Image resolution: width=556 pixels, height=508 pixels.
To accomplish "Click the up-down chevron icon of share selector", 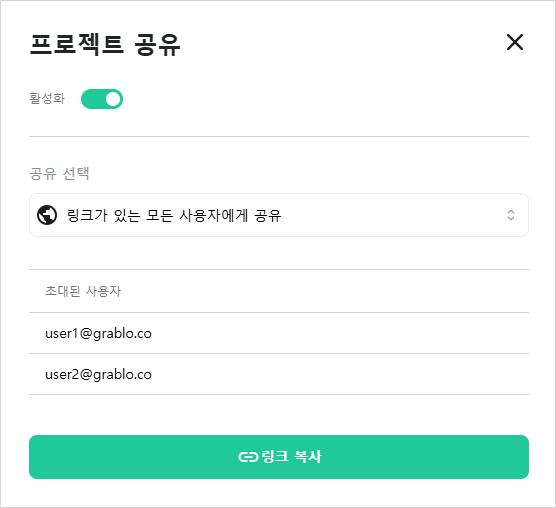I will click(511, 215).
